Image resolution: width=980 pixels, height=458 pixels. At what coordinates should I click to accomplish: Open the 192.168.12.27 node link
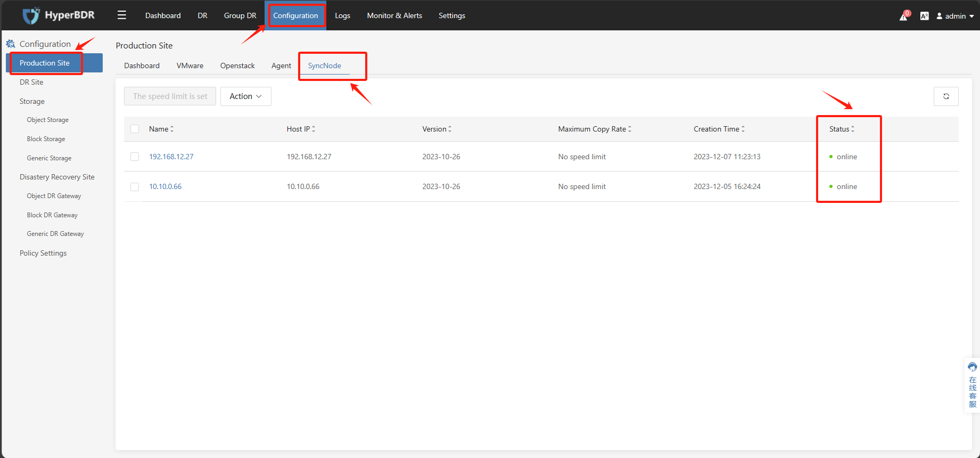[x=171, y=157]
